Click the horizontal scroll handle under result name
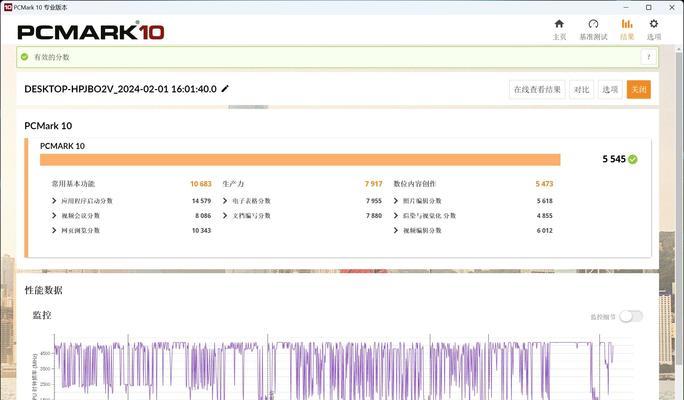The width and height of the screenshot is (684, 400). coord(248,107)
